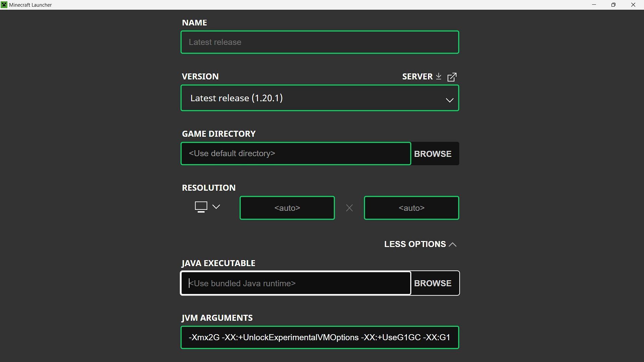Click the GAME DIRECTORY default path field

tap(296, 154)
